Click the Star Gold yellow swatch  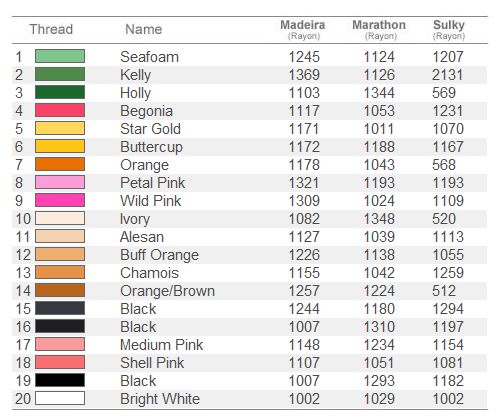pyautogui.click(x=60, y=128)
